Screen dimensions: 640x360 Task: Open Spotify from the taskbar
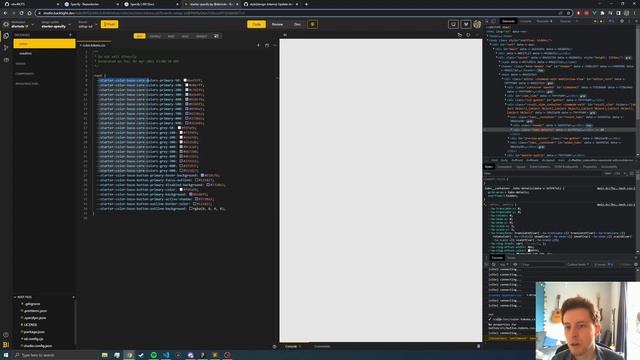[x=153, y=355]
